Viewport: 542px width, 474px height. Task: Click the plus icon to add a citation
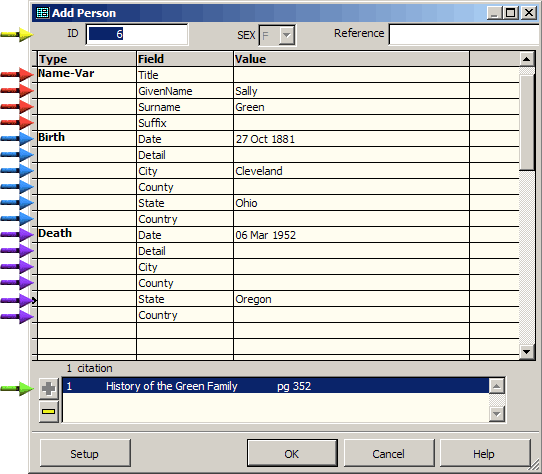tap(48, 389)
